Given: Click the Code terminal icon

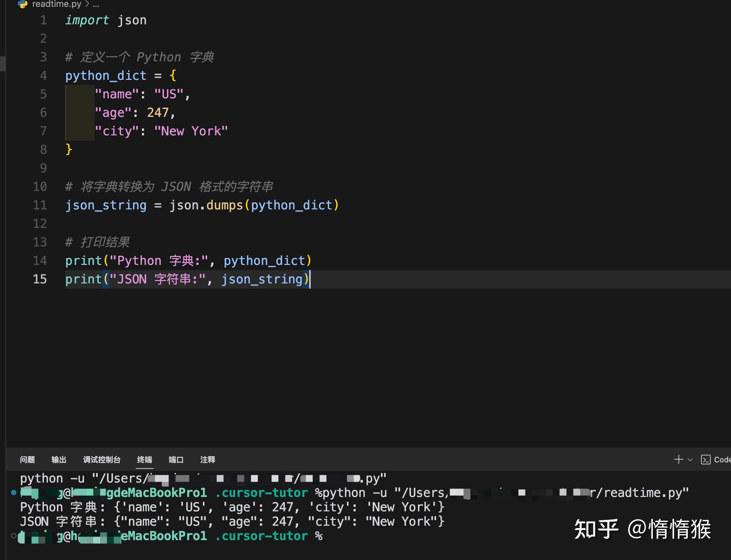Looking at the screenshot, I should click(706, 460).
